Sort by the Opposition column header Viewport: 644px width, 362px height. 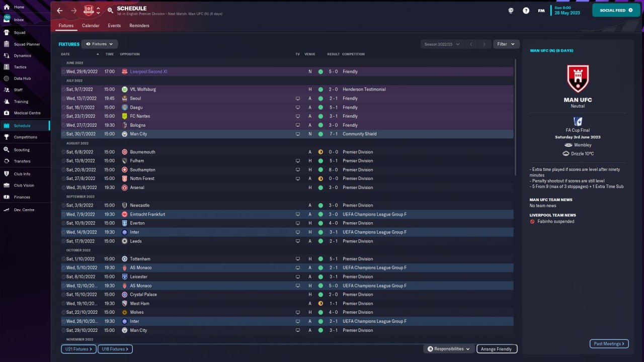130,54
